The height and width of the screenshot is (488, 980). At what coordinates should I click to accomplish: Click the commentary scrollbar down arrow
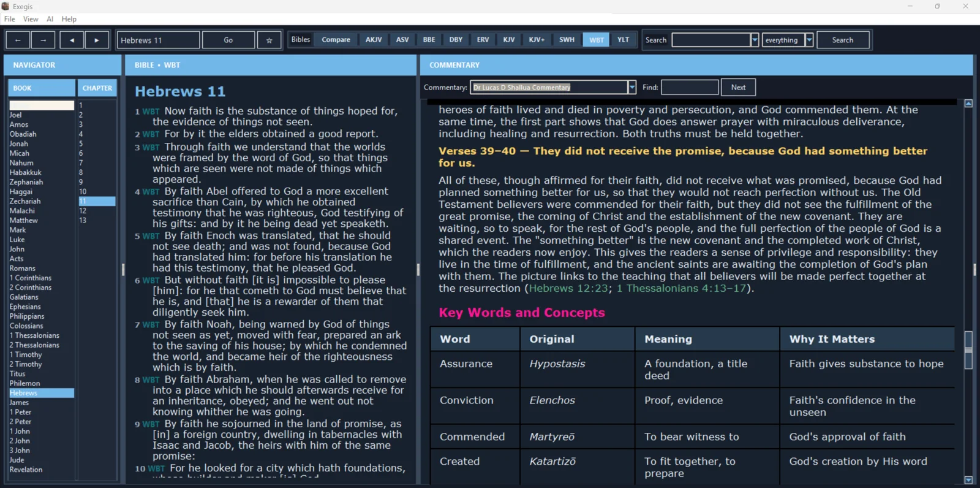tap(968, 480)
